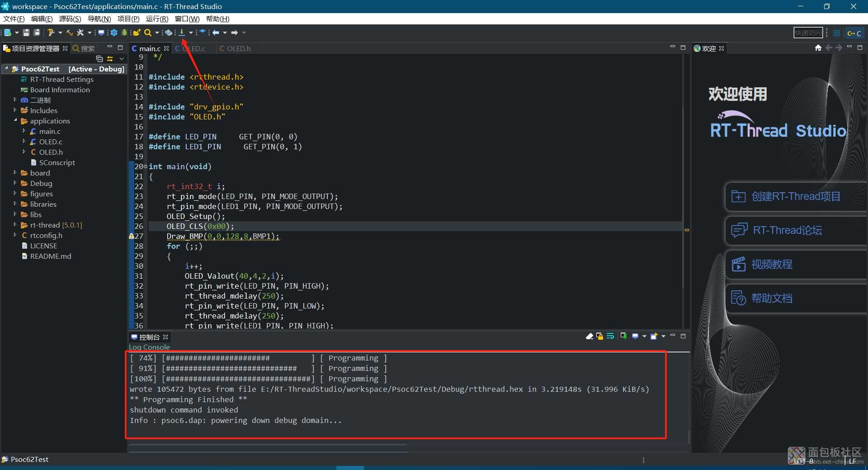Screen dimensions: 868x470
Task: Click the Save floppy-disk toolbar icon
Action: click(26, 33)
